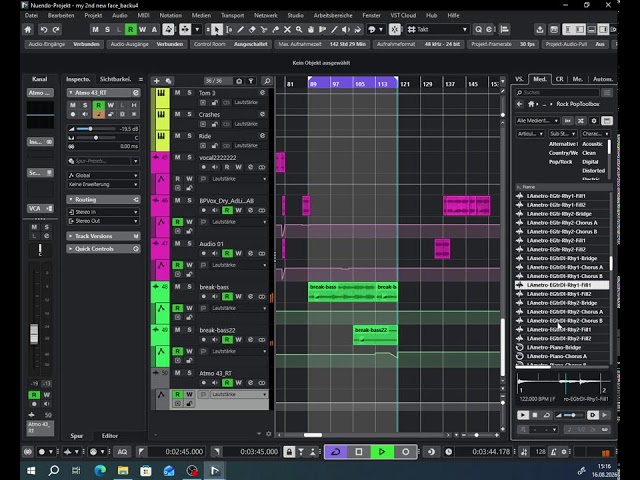640x480 pixels.
Task: Select the Draw pencil tool
Action: [240, 29]
